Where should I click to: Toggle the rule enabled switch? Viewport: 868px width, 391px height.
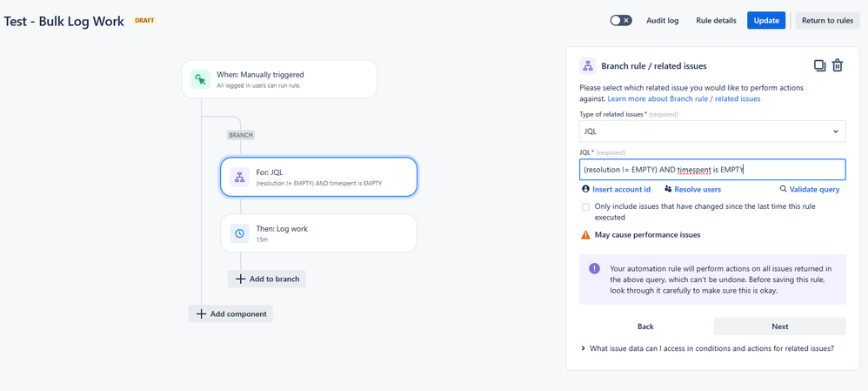pos(620,21)
